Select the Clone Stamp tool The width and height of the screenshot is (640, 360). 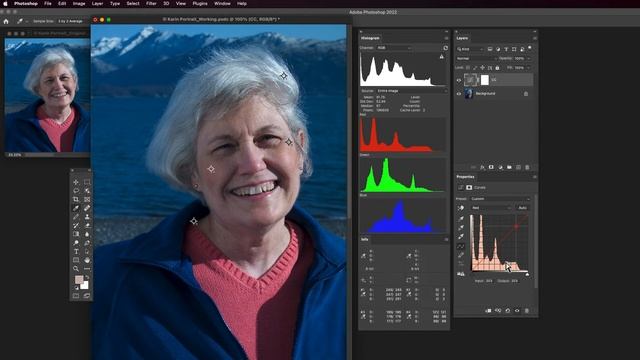click(87, 217)
